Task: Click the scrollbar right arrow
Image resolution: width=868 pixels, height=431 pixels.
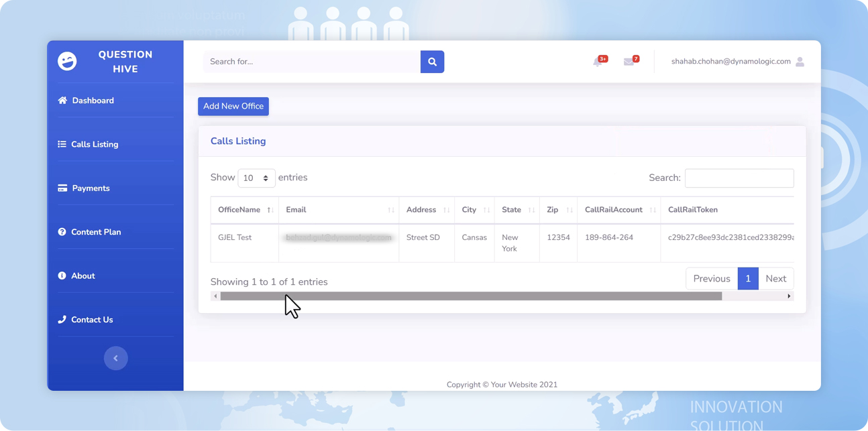Action: [789, 296]
